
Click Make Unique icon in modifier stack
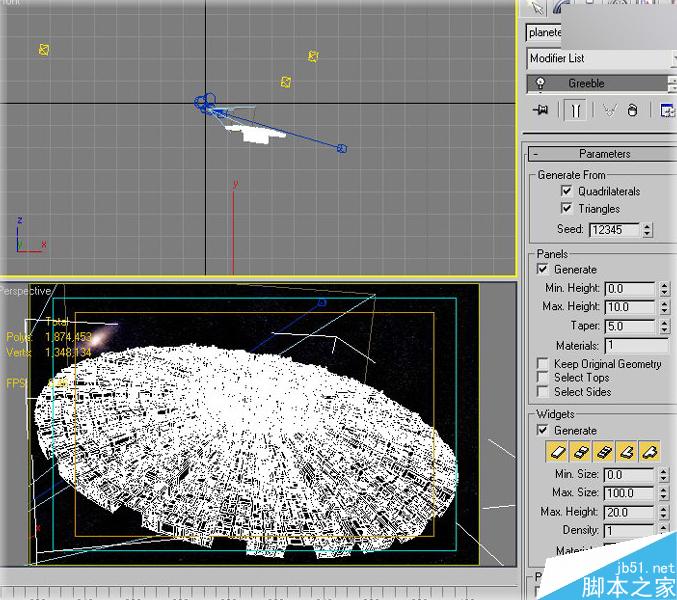(609, 110)
